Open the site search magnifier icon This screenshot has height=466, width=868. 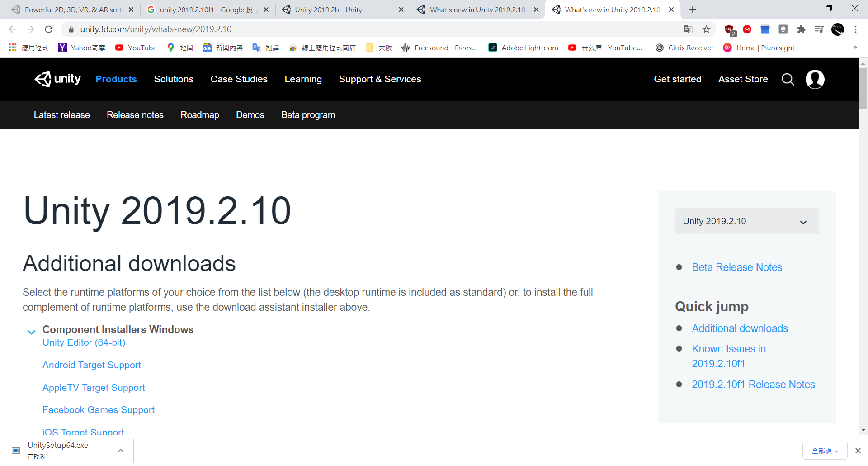pyautogui.click(x=788, y=79)
